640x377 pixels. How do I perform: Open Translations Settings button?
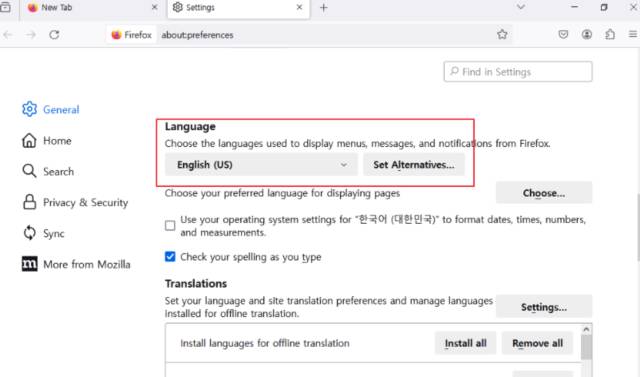pos(544,307)
